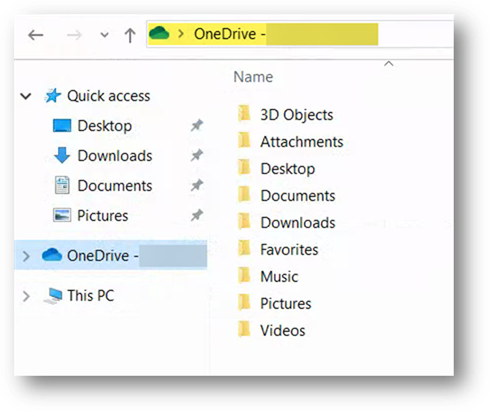Screen dimensions: 489x411
Task: Click the blue OneDrive cloud in sidebar
Action: (52, 255)
